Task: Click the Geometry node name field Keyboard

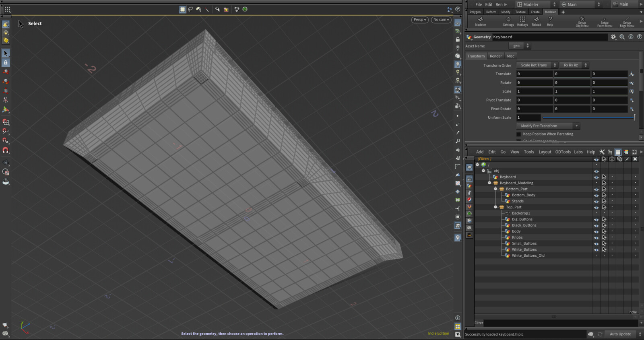Action: (549, 37)
